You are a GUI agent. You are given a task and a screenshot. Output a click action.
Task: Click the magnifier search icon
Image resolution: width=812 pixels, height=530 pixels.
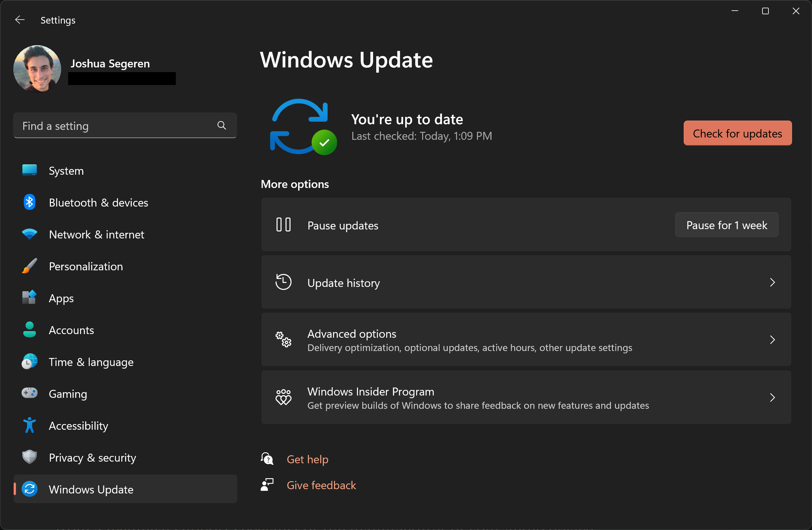coord(222,126)
